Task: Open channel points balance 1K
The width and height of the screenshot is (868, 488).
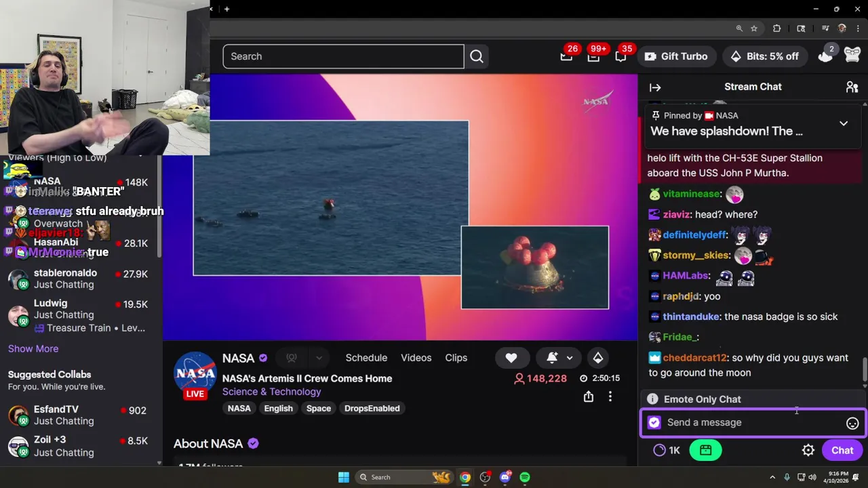Action: click(x=667, y=450)
